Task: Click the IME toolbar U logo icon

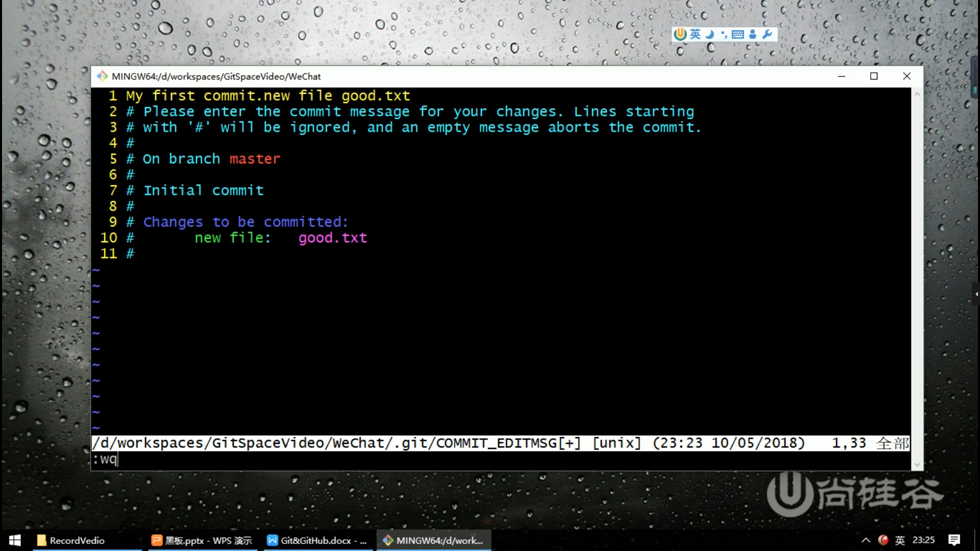Action: (680, 34)
